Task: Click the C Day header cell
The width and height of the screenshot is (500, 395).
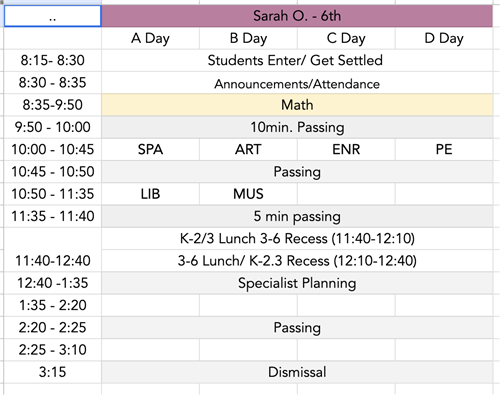Action: point(346,38)
